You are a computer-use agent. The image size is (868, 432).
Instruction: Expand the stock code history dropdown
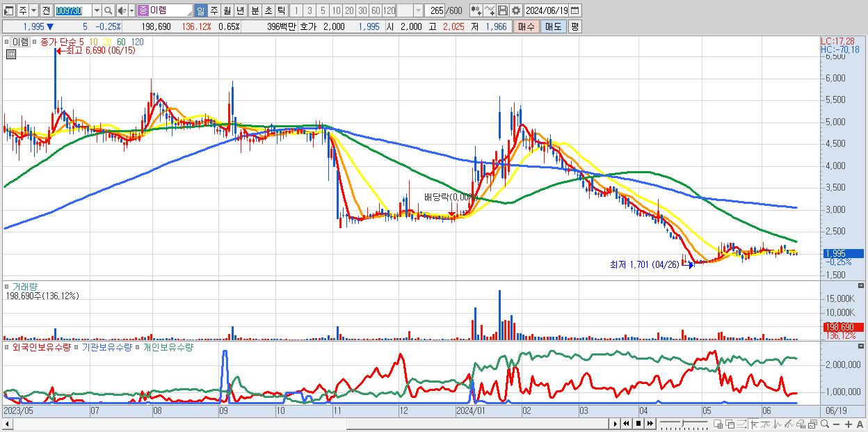[x=97, y=10]
